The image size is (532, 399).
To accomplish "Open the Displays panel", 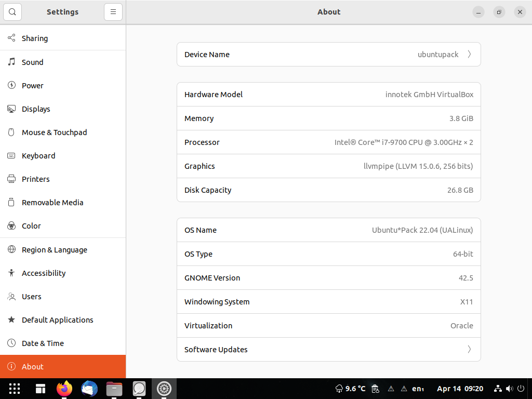I will tap(63, 109).
